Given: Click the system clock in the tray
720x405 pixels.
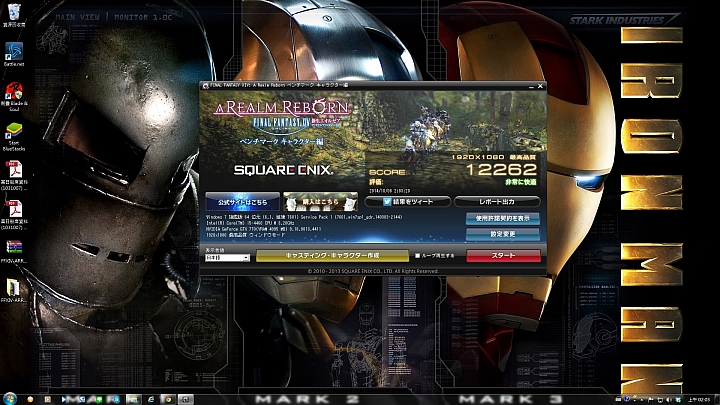Looking at the screenshot, I should point(698,399).
